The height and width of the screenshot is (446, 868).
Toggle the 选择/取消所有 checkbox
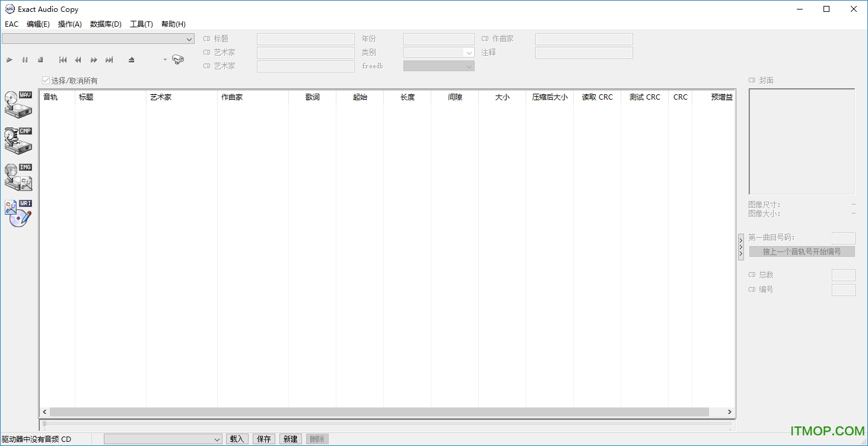(x=46, y=81)
